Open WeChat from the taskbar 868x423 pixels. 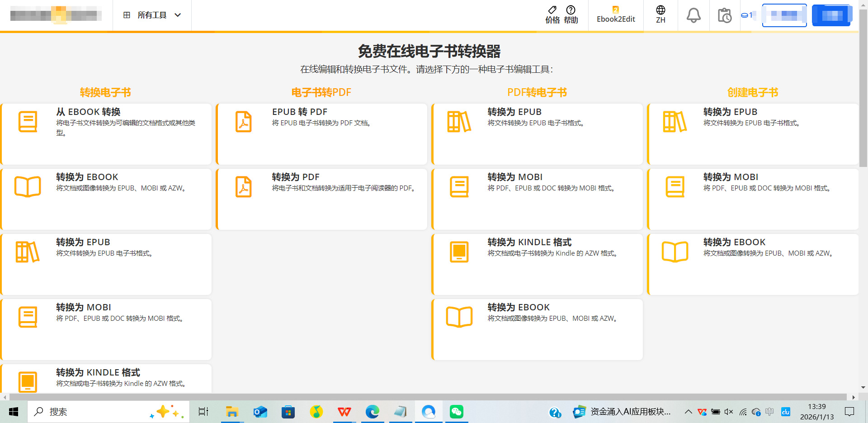456,412
